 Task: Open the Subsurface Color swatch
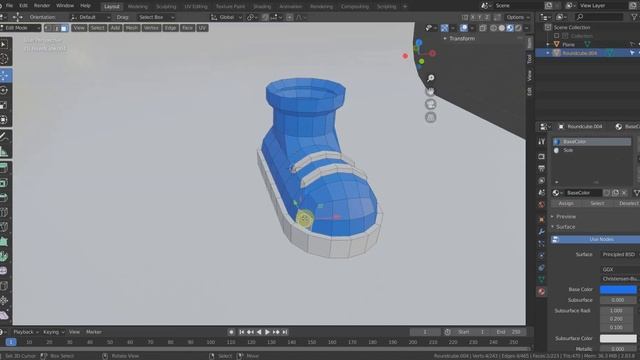tap(618, 338)
